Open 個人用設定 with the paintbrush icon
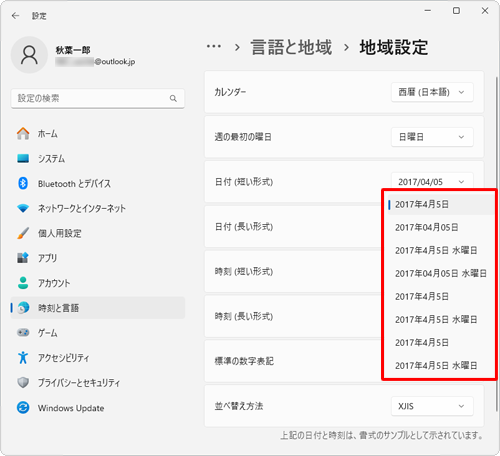Viewport: 500px width, 456px height. tap(98, 233)
